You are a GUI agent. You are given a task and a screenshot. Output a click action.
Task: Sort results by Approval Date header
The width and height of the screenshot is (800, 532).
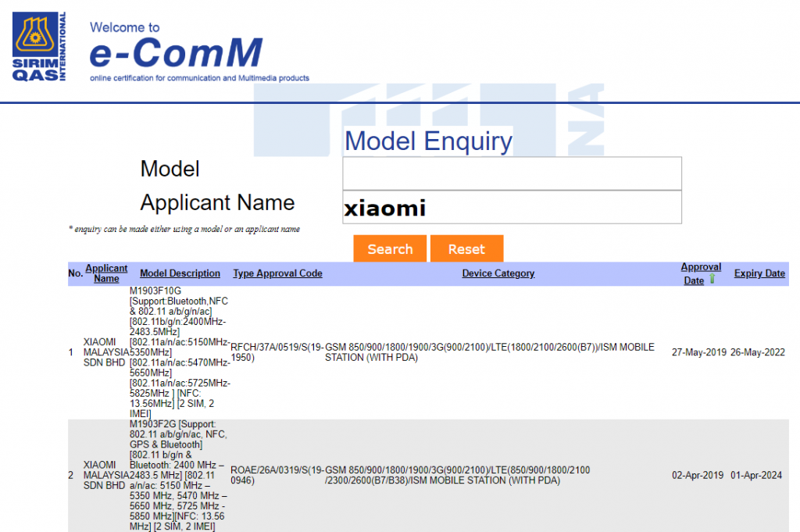pyautogui.click(x=701, y=273)
